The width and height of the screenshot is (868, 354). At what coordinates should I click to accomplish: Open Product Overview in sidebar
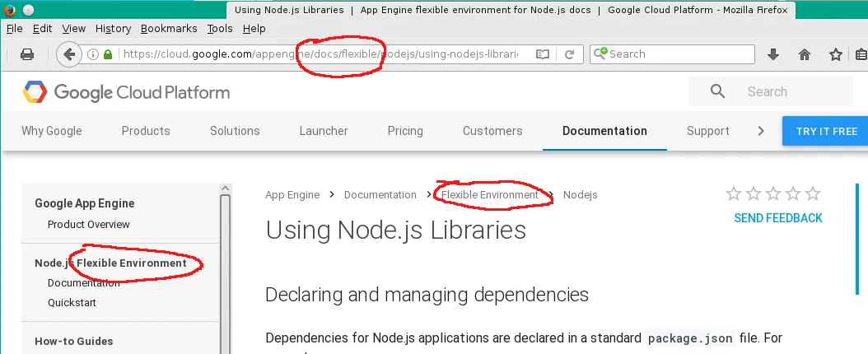89,225
